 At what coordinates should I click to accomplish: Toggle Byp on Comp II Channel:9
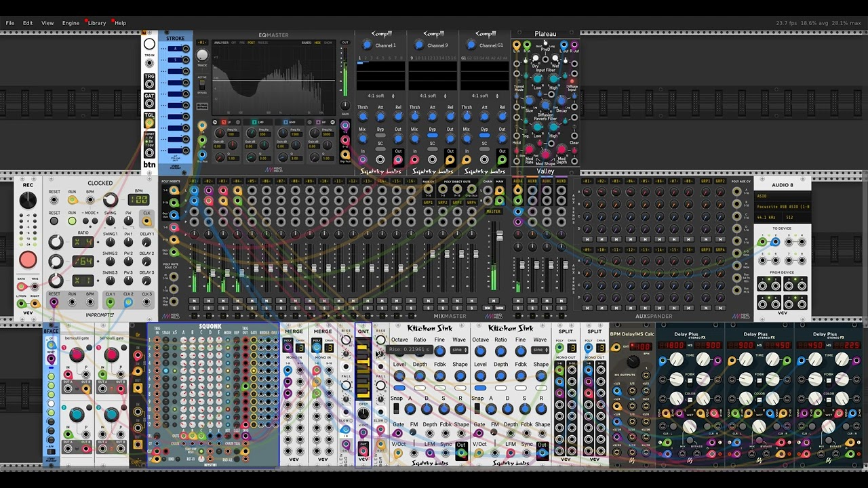click(433, 136)
